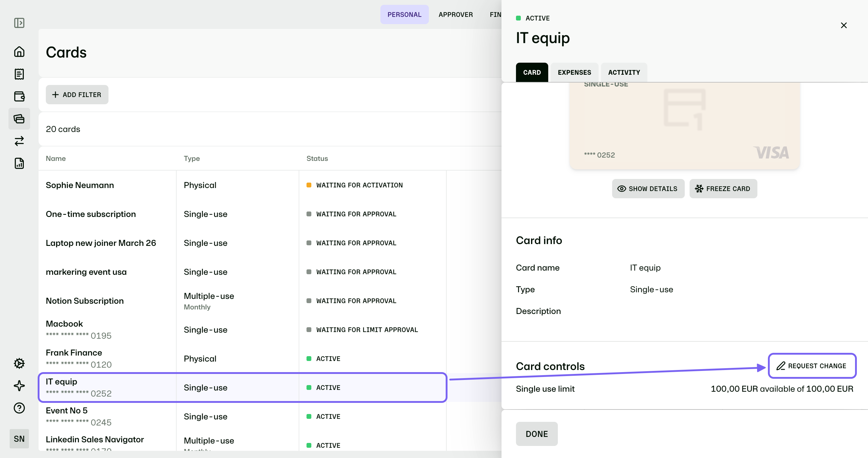
Task: Click the Done button
Action: click(537, 434)
